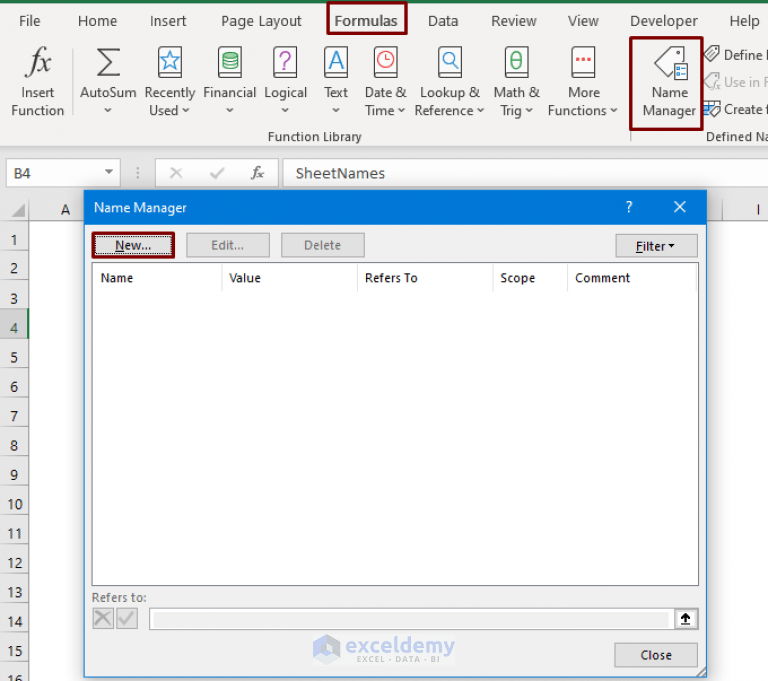The image size is (768, 681).
Task: Select the row 10 header
Action: (x=14, y=504)
